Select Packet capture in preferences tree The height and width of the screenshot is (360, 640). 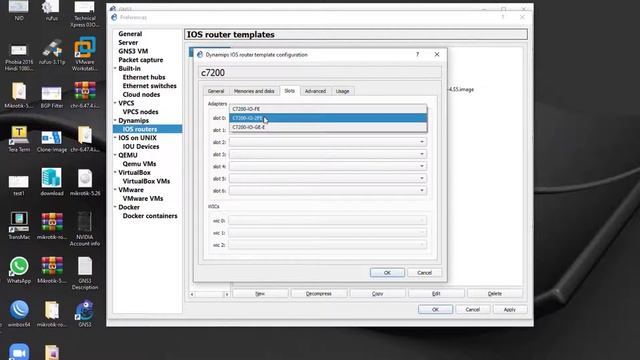coord(140,60)
